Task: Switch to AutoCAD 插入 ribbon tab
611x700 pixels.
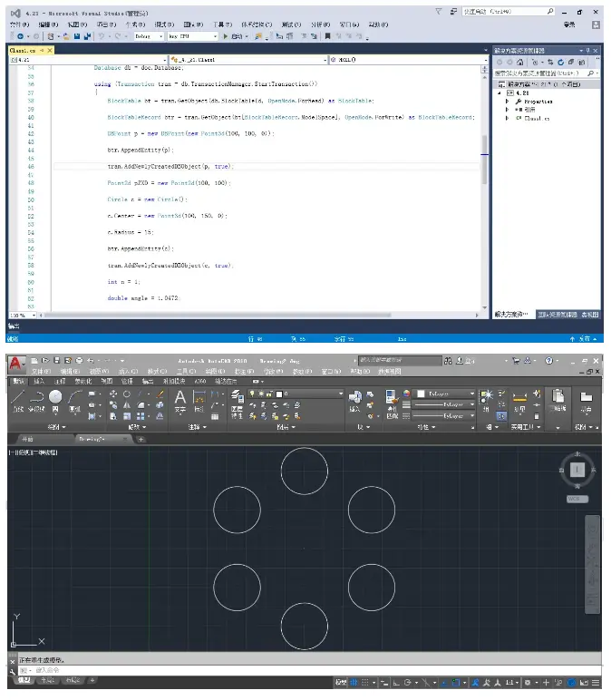Action: [39, 381]
